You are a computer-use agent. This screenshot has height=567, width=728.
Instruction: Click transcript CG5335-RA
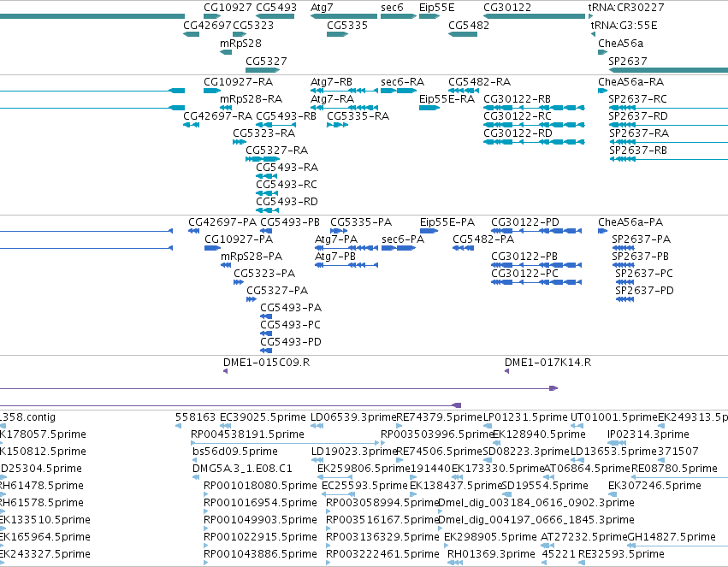tap(358, 116)
